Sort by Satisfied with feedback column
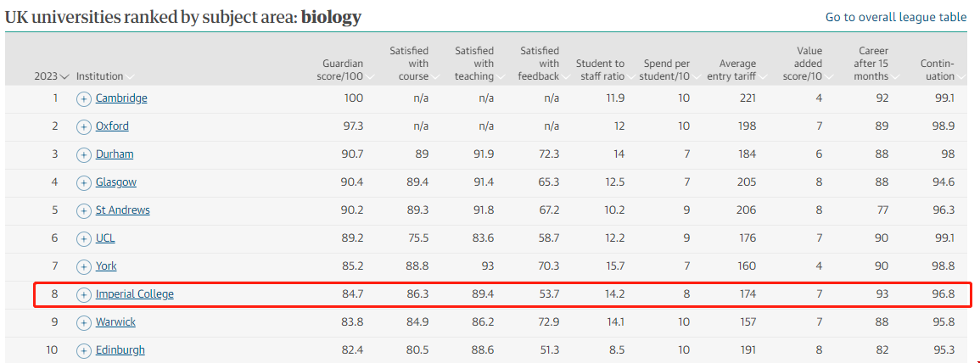The image size is (980, 363). pos(540,64)
